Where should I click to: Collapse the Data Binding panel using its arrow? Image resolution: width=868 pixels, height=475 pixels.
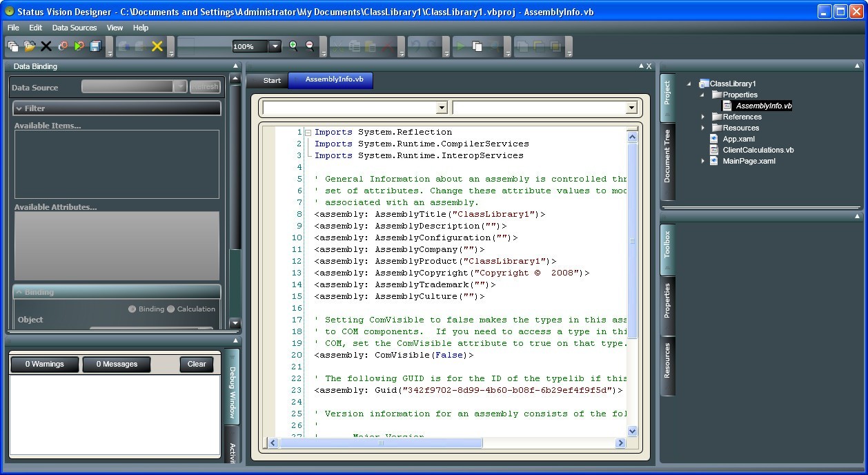tap(235, 66)
